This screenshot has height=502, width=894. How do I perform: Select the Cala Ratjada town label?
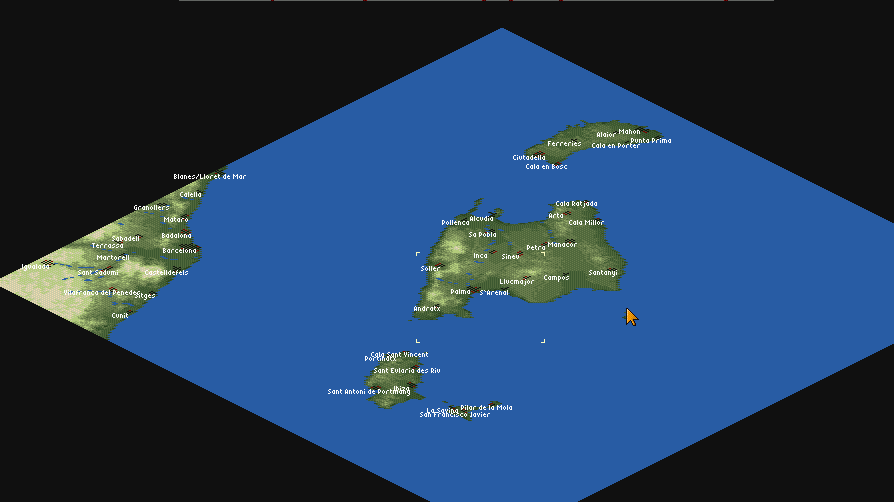[576, 203]
